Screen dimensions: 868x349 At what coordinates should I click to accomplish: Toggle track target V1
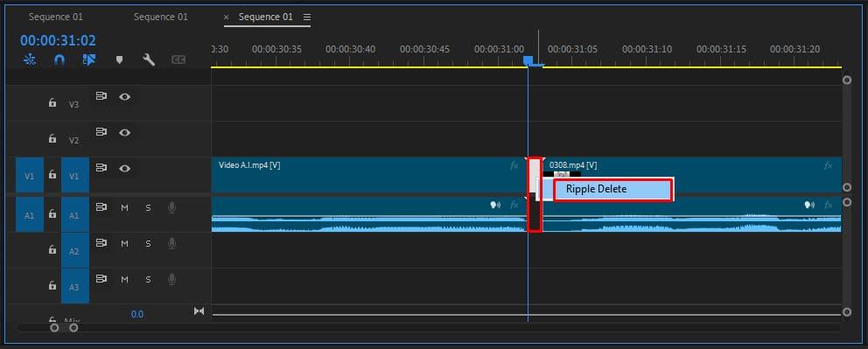coord(74,175)
